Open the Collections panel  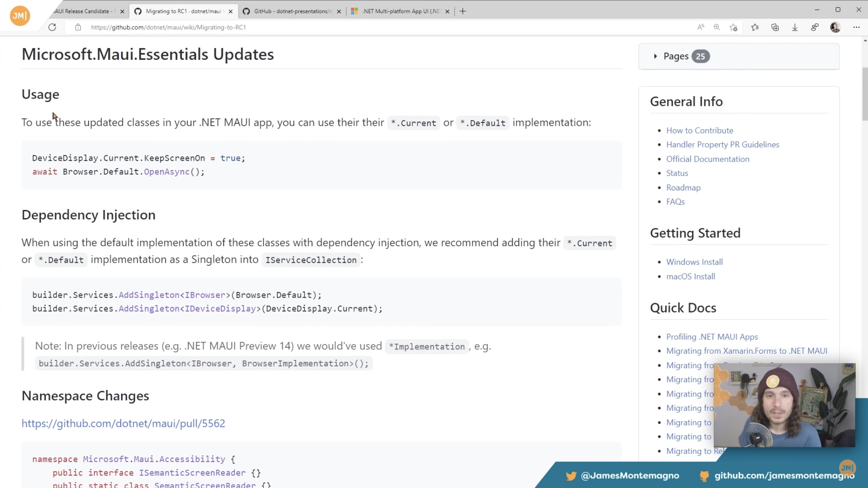[x=775, y=27]
